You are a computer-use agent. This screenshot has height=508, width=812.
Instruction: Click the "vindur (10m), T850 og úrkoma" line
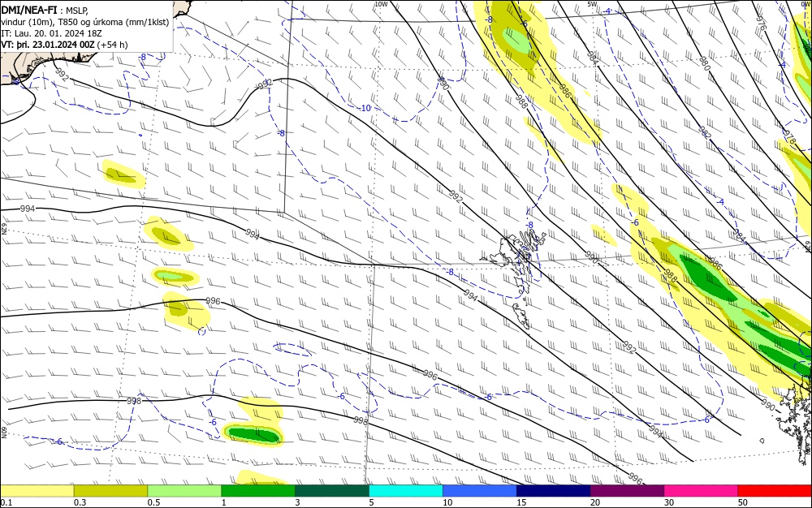(x=85, y=21)
